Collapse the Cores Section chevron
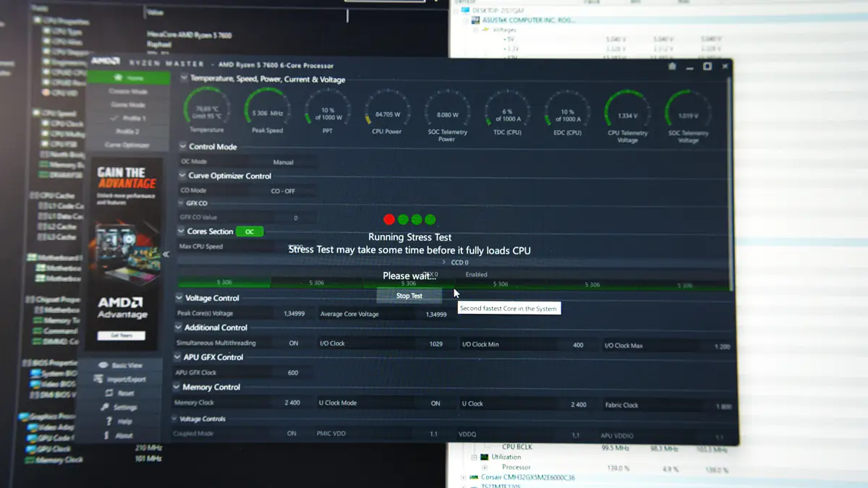Image resolution: width=868 pixels, height=488 pixels. tap(181, 231)
